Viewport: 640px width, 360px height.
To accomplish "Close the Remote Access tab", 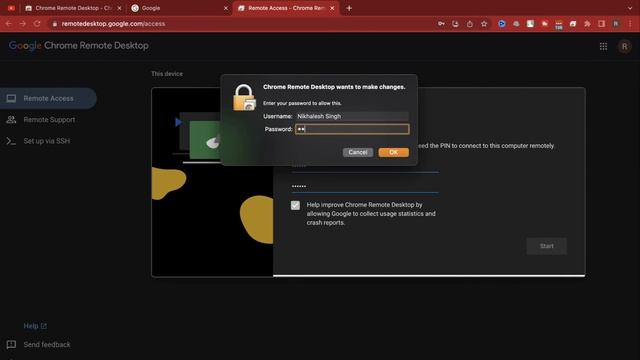I will pos(332,8).
